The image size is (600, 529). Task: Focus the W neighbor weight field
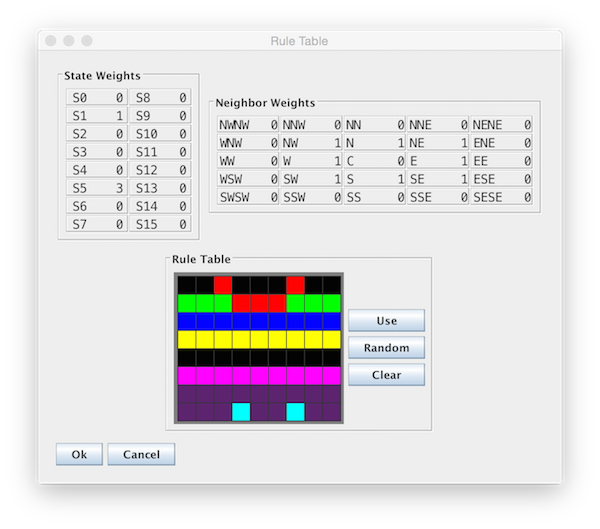[x=311, y=161]
